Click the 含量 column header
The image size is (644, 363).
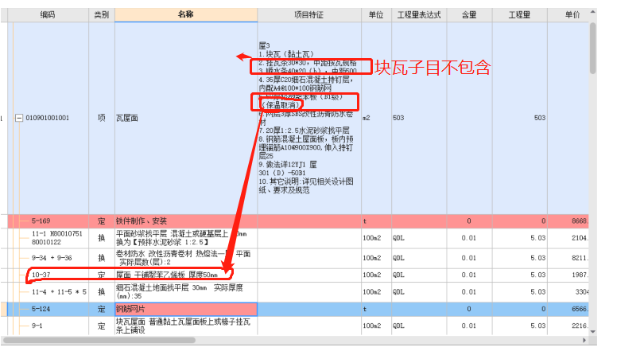469,15
